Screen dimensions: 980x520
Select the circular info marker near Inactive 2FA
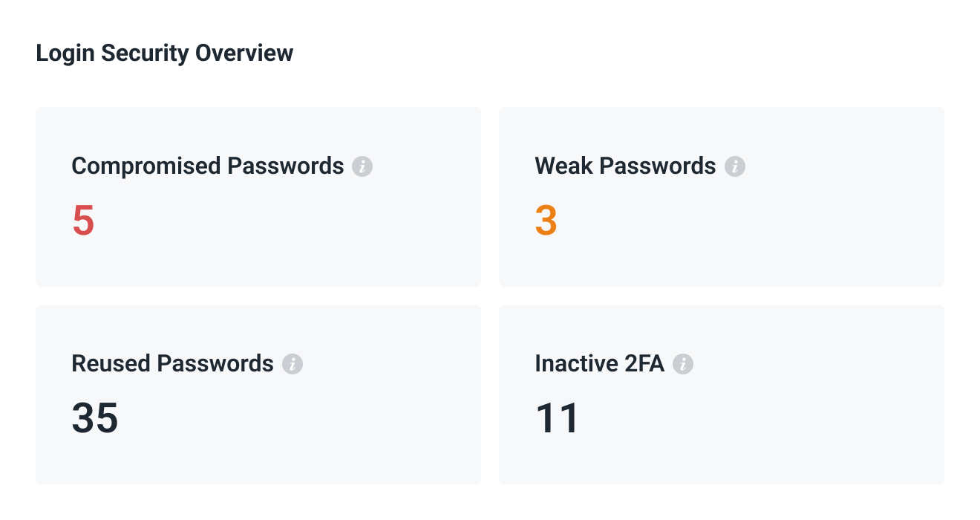(683, 364)
